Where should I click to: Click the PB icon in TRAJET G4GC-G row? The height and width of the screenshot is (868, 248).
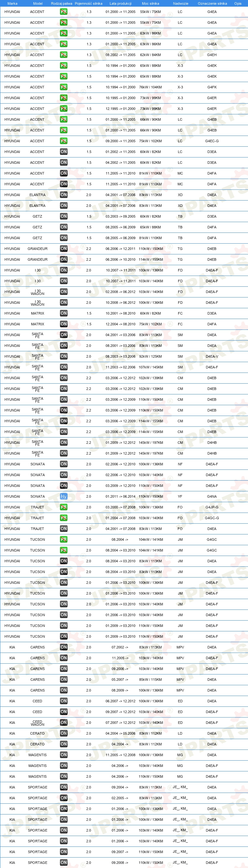63,518
